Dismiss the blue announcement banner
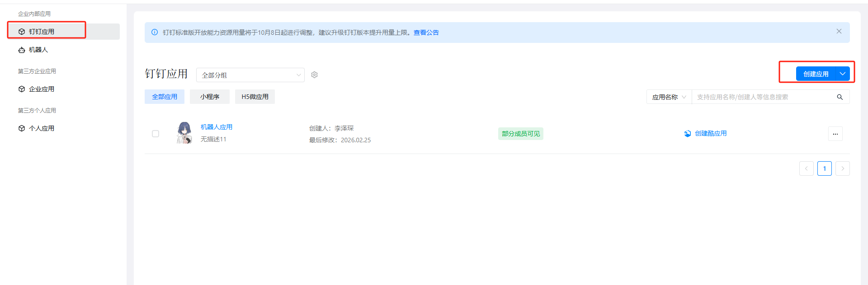This screenshot has height=285, width=868. click(x=839, y=32)
